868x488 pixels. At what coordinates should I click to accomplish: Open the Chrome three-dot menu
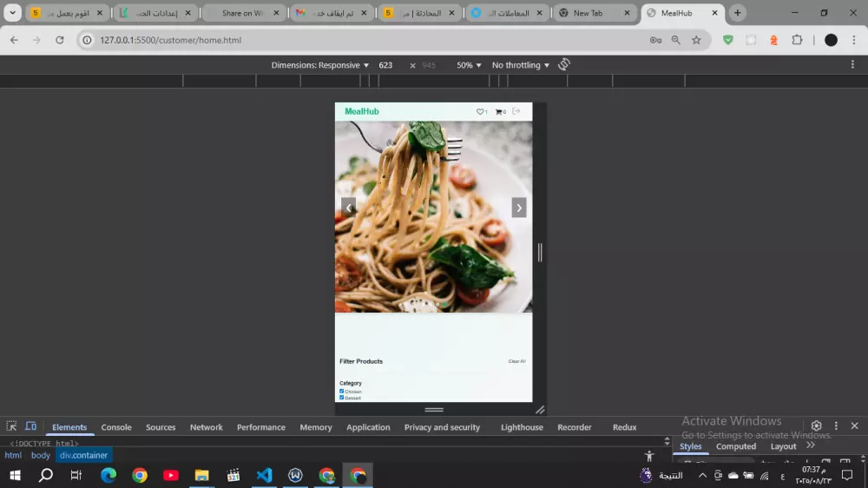tap(853, 40)
